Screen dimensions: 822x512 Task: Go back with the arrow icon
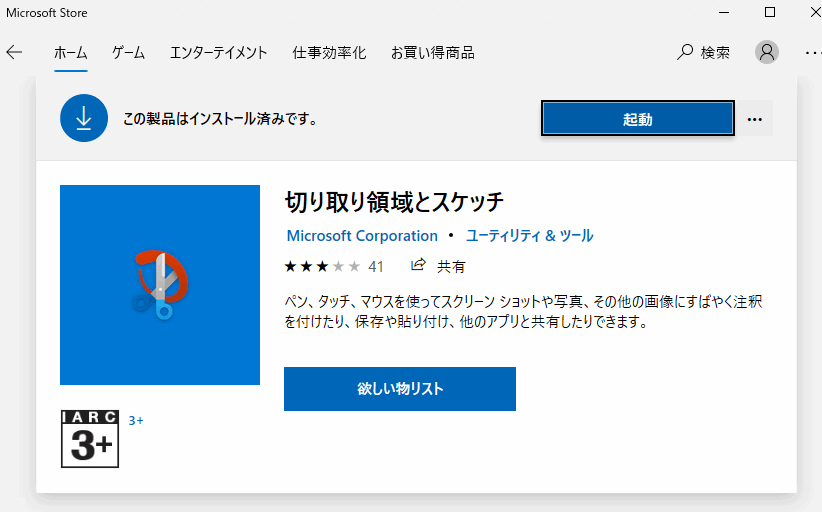click(x=14, y=52)
